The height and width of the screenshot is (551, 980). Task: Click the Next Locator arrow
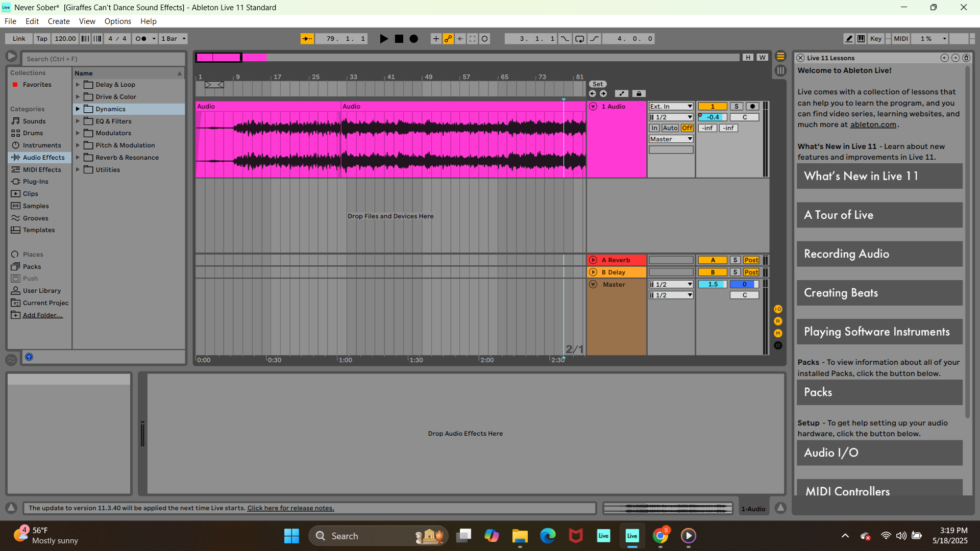pyautogui.click(x=603, y=94)
